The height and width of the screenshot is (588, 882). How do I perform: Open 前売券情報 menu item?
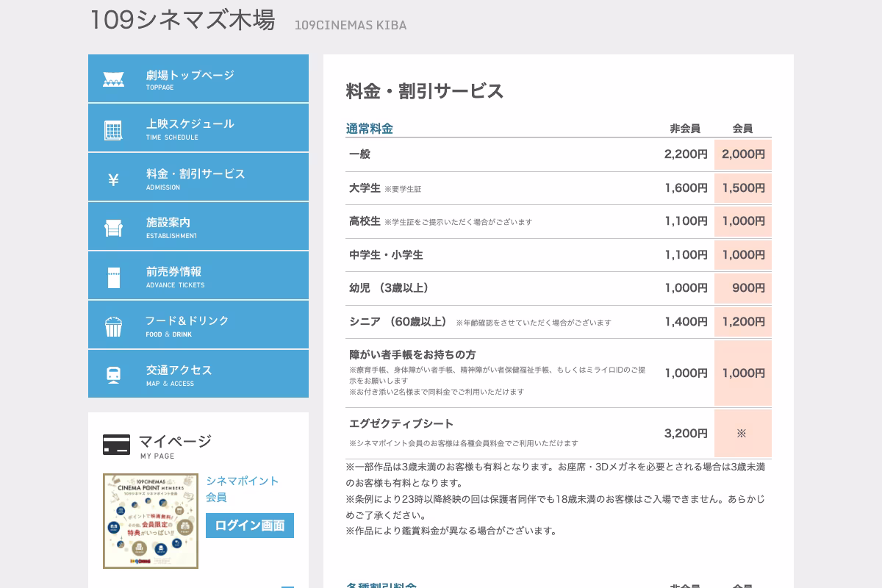click(198, 276)
